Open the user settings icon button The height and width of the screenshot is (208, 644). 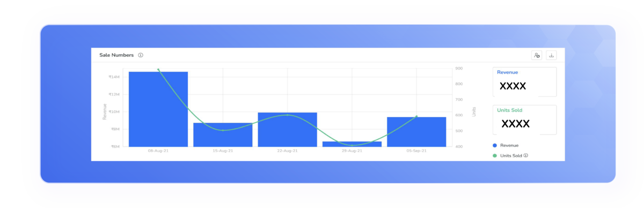tap(537, 55)
